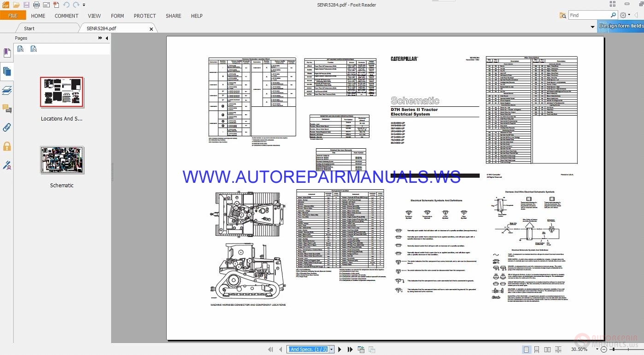
Task: Click the Print icon in quick access toolbar
Action: pos(36,5)
